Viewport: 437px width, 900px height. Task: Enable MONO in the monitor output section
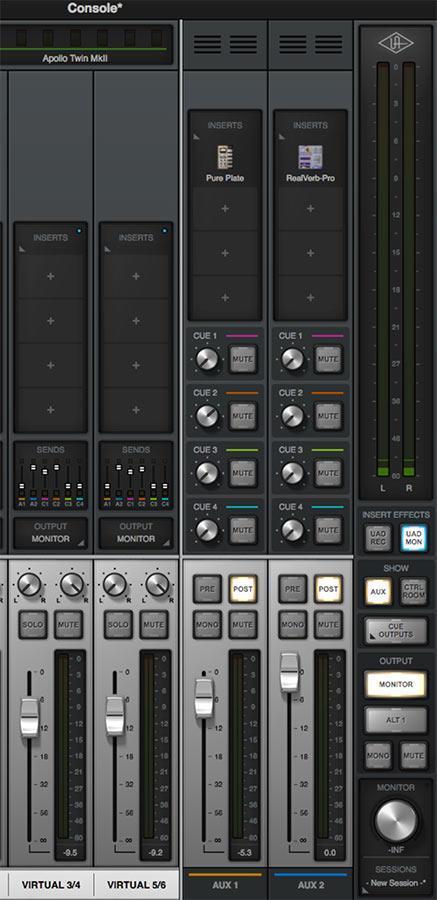378,755
